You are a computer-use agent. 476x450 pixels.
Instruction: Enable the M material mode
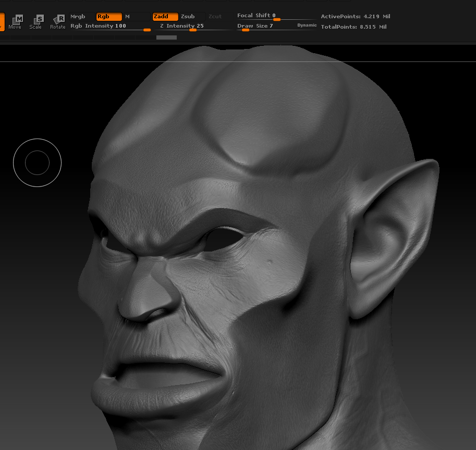[x=137, y=16]
